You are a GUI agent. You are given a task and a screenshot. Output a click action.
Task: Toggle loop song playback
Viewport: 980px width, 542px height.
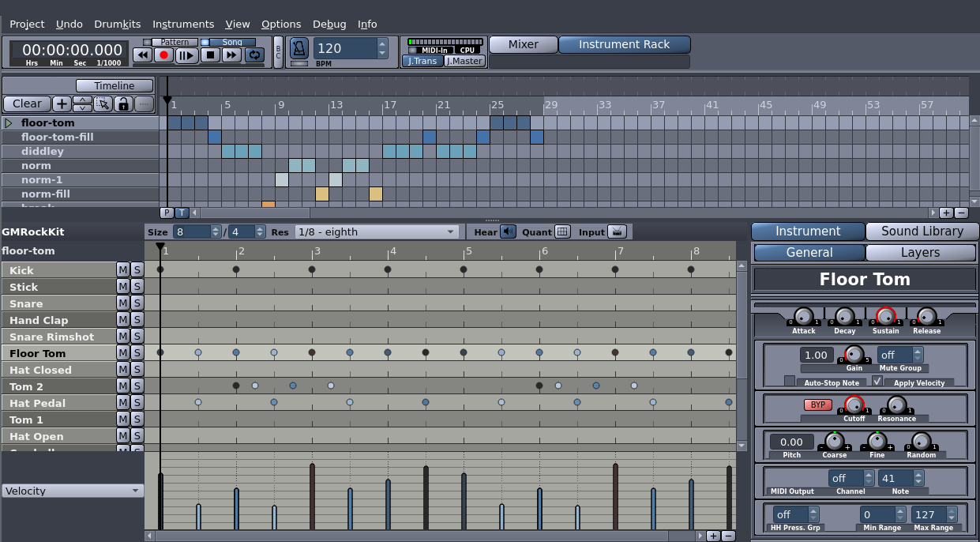(254, 55)
